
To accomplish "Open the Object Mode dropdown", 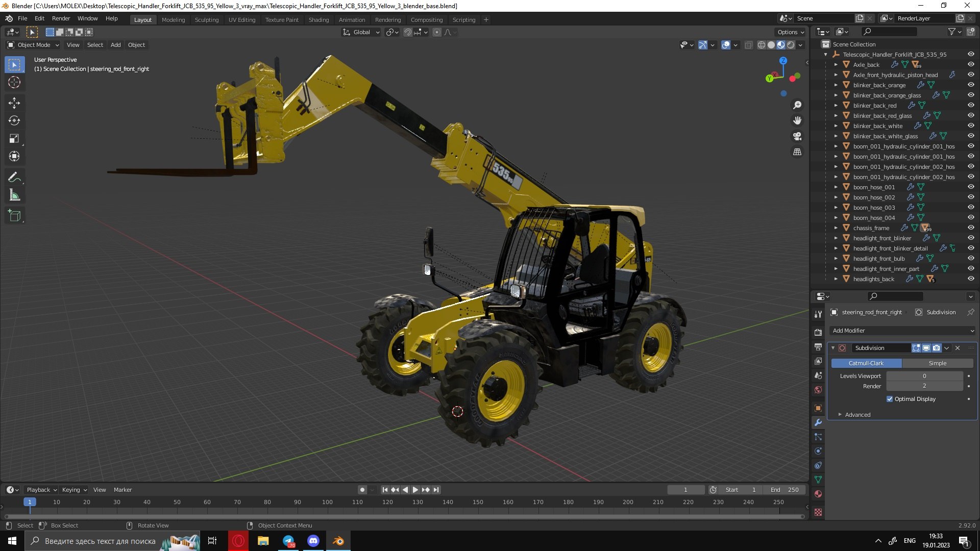I will tap(33, 45).
